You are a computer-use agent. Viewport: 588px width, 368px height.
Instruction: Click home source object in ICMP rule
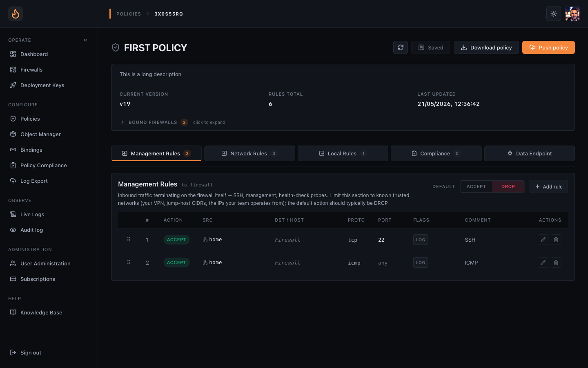point(212,263)
